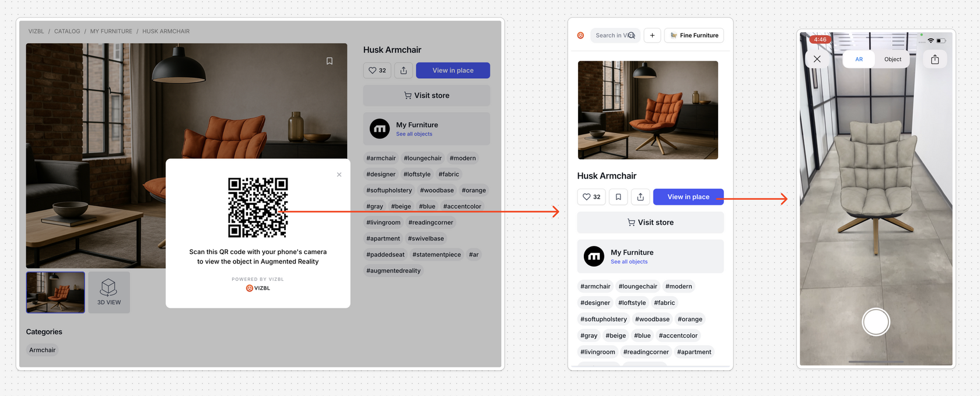Click View in place in desktop view
The width and height of the screenshot is (980, 396).
click(x=453, y=70)
